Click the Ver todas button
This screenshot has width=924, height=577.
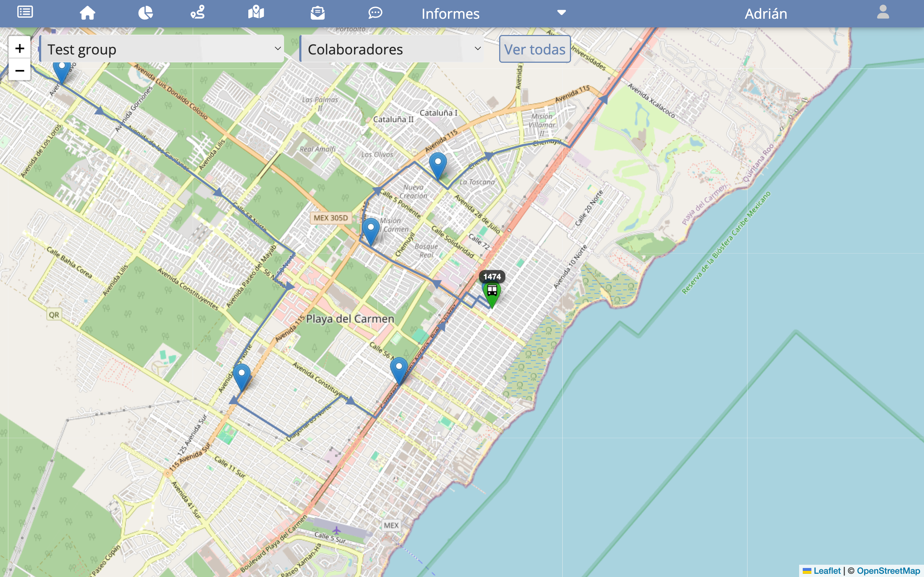point(534,49)
